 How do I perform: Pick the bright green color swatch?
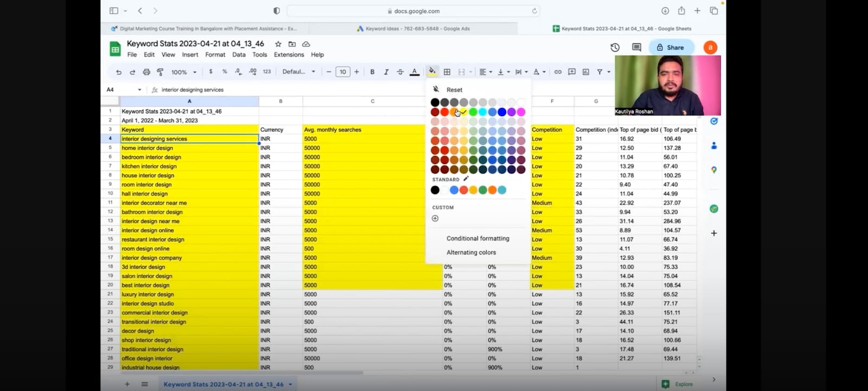473,112
